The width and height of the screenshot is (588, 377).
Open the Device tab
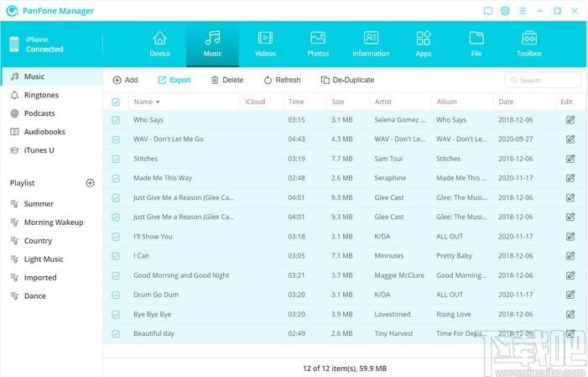pyautogui.click(x=159, y=45)
